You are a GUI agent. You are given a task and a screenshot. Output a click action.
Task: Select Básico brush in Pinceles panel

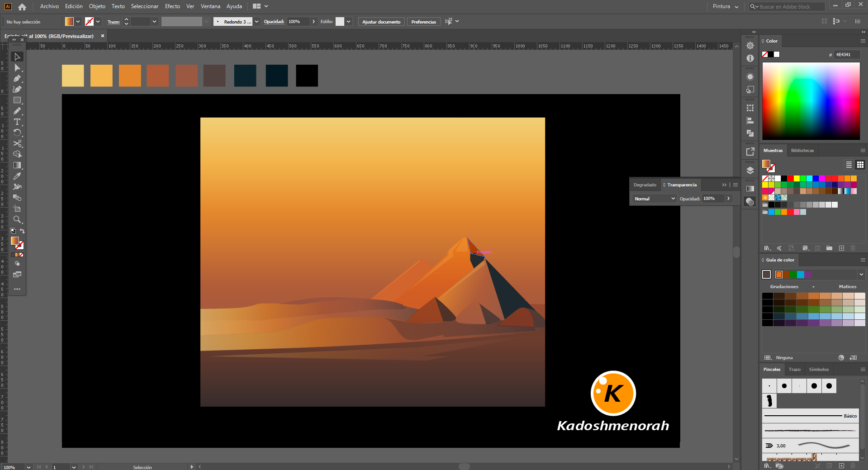point(811,416)
